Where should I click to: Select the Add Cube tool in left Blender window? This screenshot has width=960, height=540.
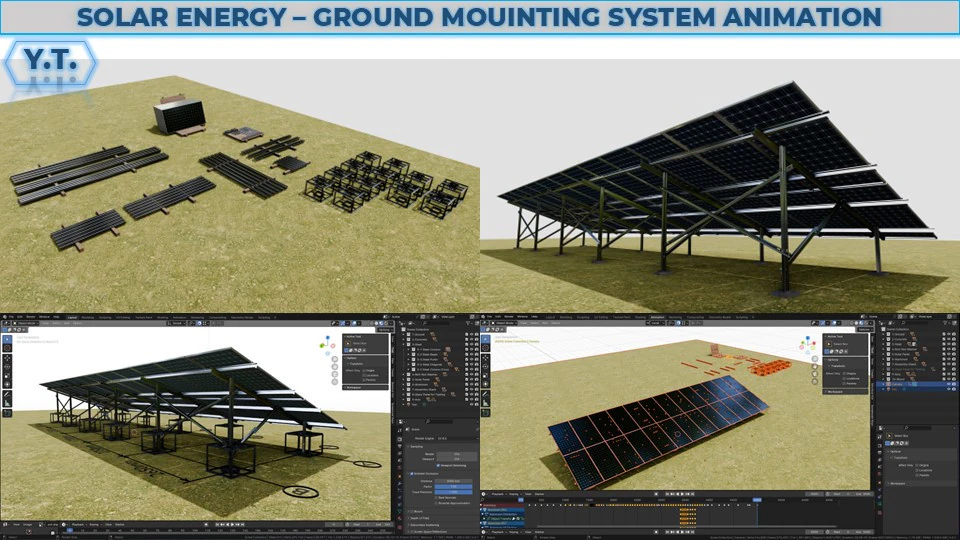7,413
